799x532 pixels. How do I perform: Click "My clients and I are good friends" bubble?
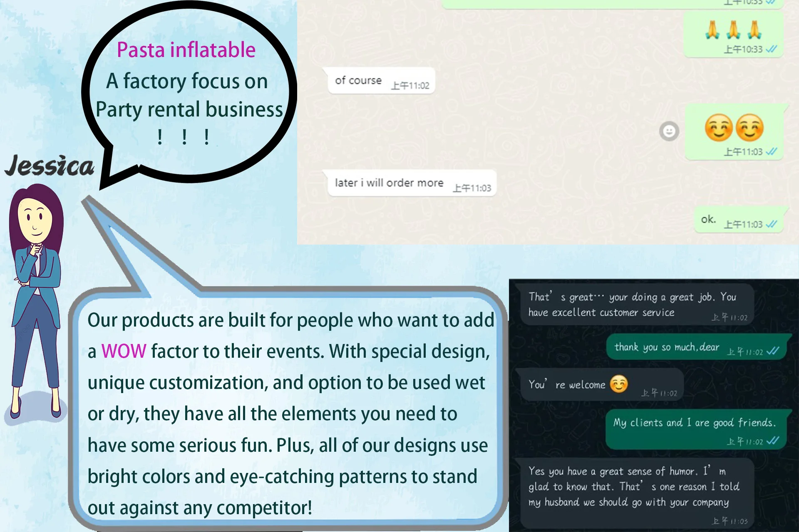point(695,429)
